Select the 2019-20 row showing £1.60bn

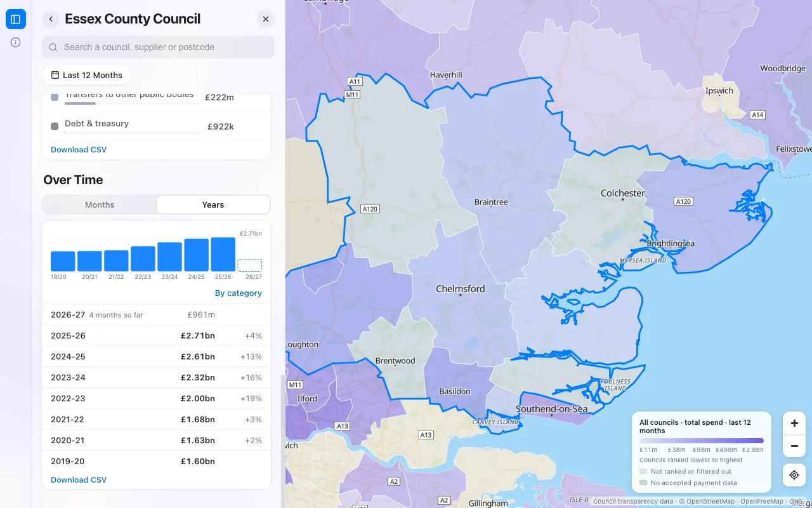tap(156, 461)
